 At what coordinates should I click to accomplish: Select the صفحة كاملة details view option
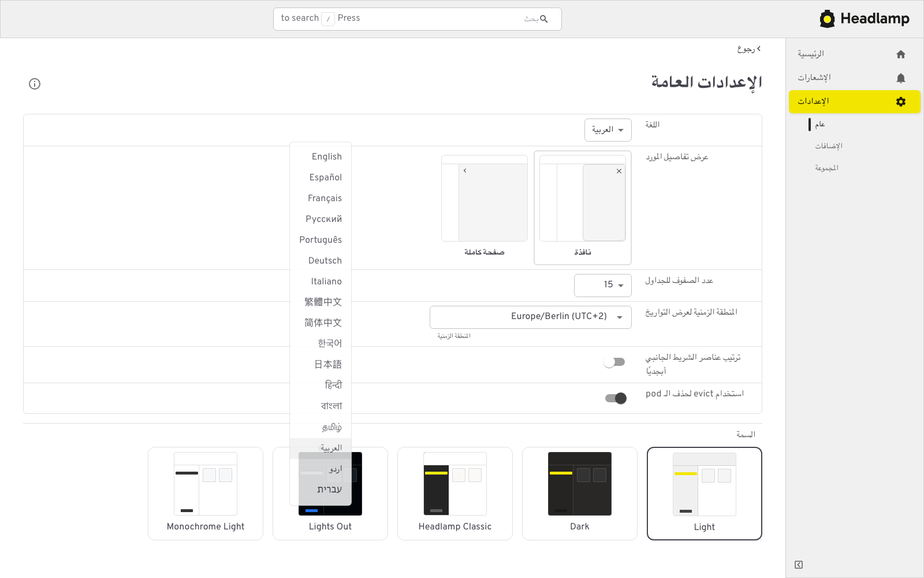tap(485, 208)
